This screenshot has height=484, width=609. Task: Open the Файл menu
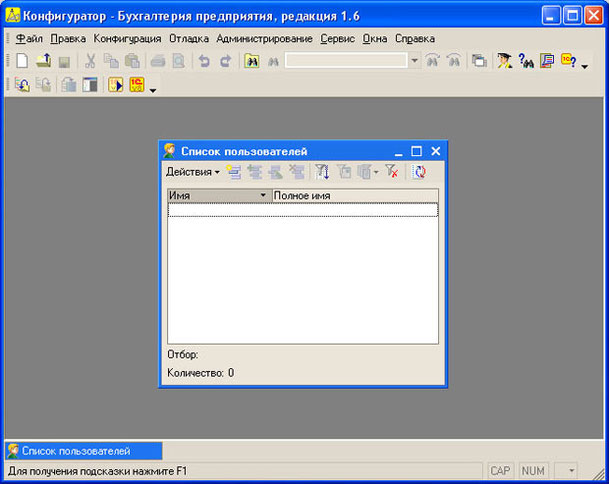[x=29, y=39]
